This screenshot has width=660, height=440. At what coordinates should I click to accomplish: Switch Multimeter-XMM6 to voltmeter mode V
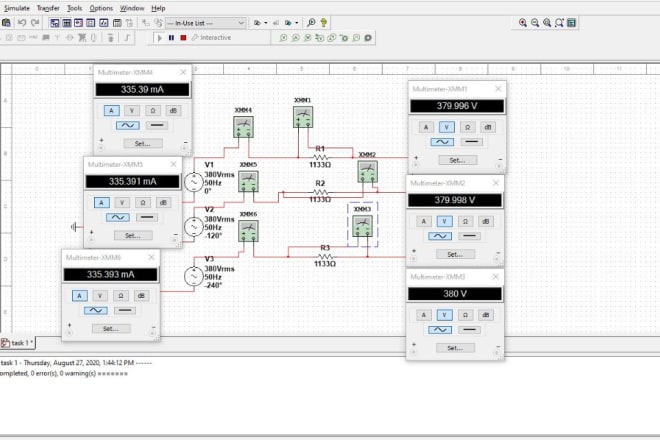[x=100, y=296]
